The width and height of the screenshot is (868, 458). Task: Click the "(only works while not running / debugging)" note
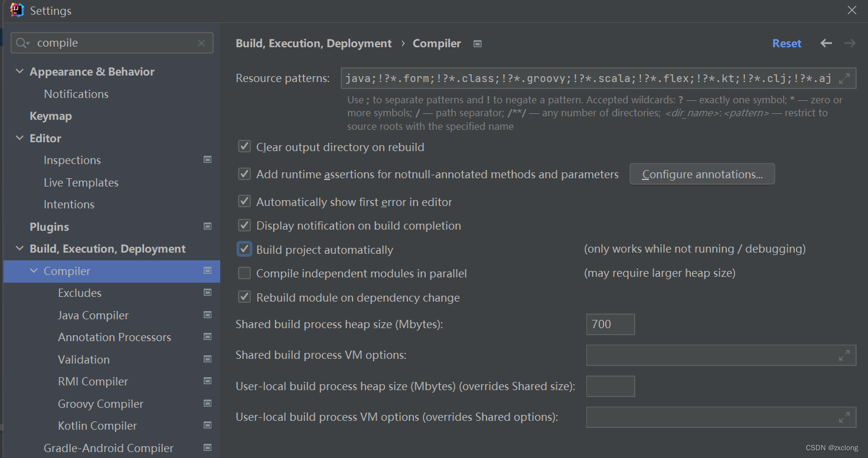click(x=695, y=249)
